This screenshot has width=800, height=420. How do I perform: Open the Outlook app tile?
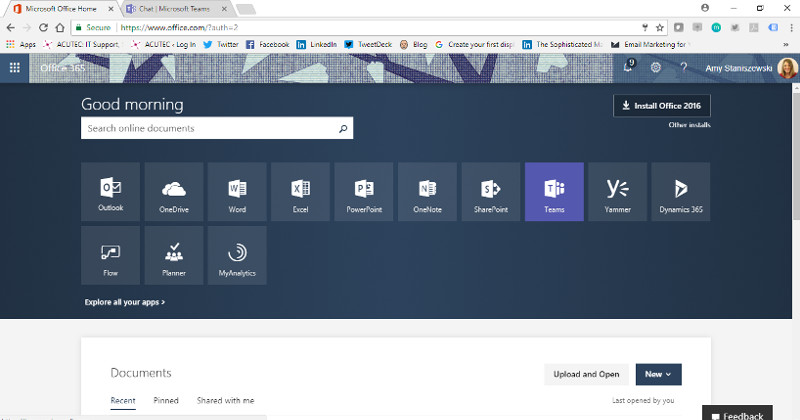point(110,191)
